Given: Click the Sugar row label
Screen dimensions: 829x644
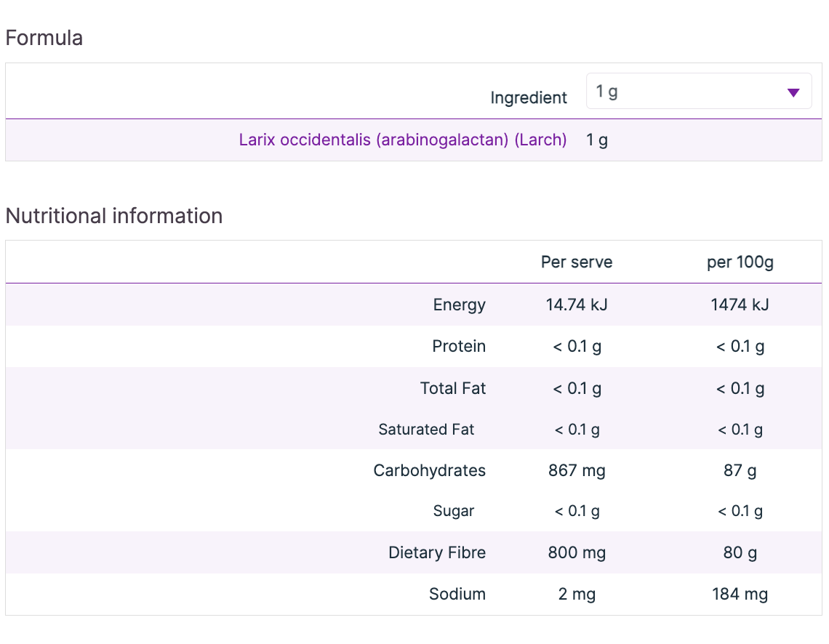Looking at the screenshot, I should pyautogui.click(x=454, y=511).
